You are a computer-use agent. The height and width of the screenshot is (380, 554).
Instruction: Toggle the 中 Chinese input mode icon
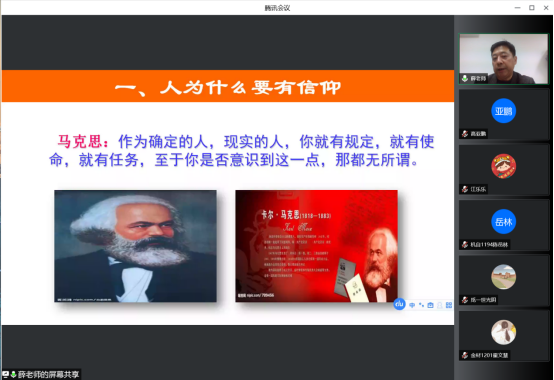click(x=412, y=305)
